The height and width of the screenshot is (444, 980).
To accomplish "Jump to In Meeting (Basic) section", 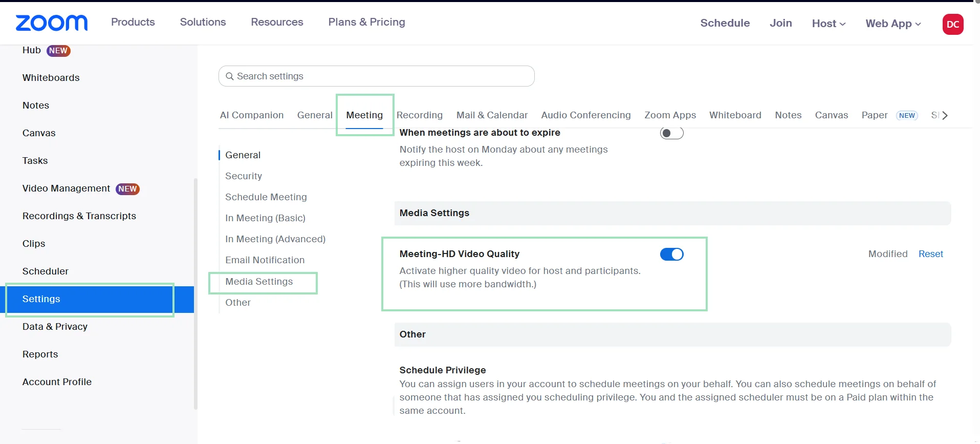I will [x=265, y=218].
